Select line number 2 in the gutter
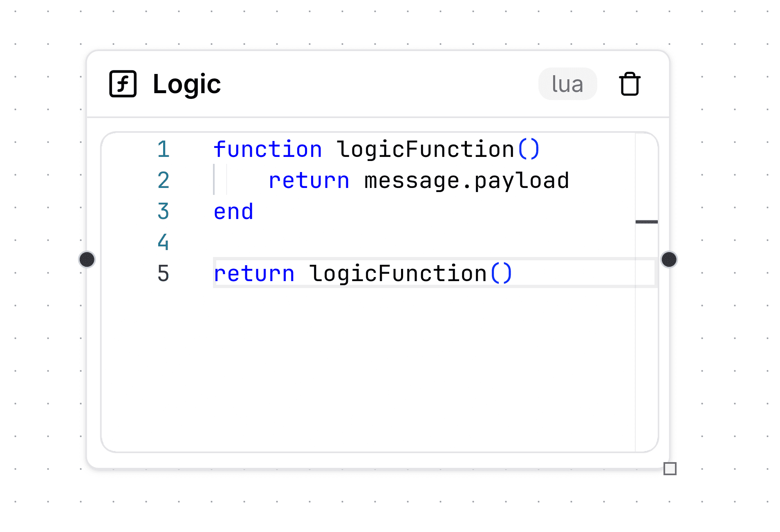Image resolution: width=780 pixels, height=532 pixels. click(163, 180)
